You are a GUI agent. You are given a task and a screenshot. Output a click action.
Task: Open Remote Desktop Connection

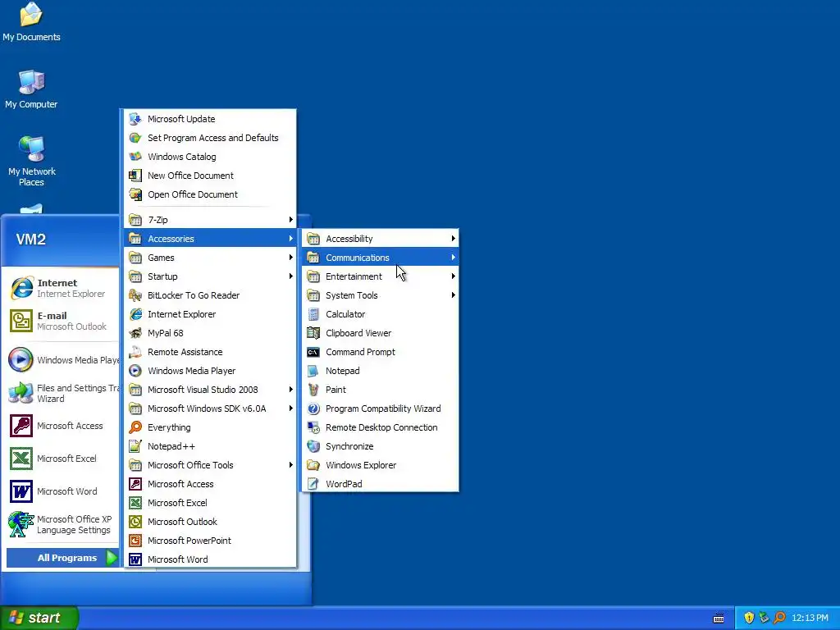click(380, 427)
